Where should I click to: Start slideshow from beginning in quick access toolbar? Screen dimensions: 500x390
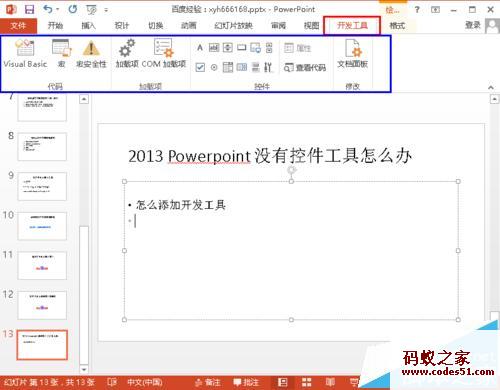pyautogui.click(x=91, y=9)
